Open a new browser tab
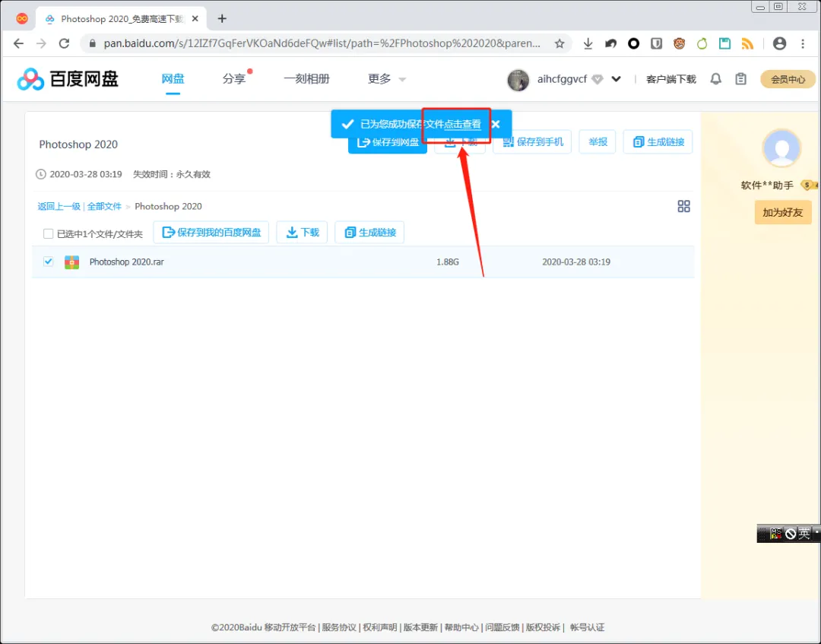 [222, 19]
